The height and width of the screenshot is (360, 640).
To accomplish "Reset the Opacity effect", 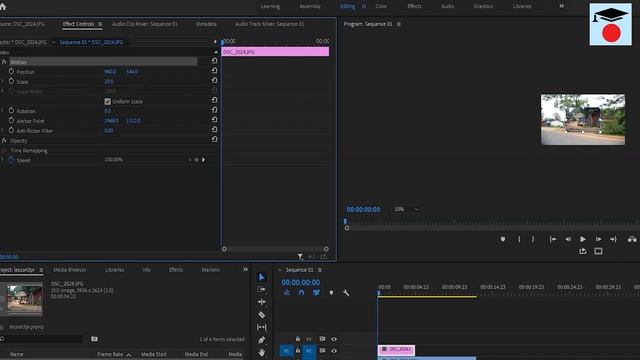I will click(214, 139).
